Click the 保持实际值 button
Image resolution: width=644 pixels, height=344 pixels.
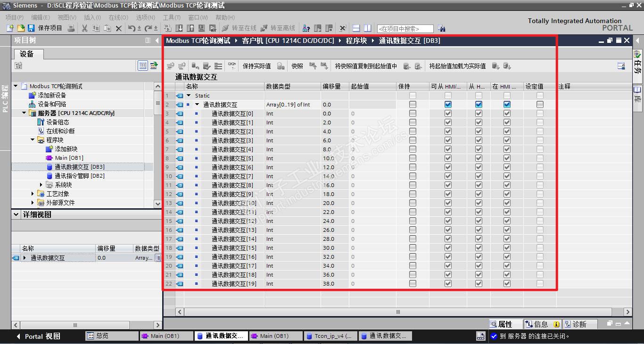pyautogui.click(x=256, y=66)
